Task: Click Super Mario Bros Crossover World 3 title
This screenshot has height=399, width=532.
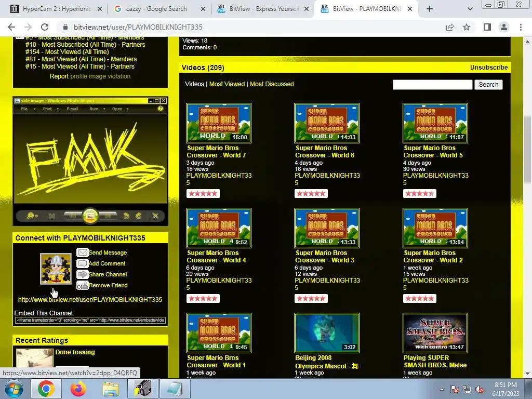Action: tap(325, 257)
